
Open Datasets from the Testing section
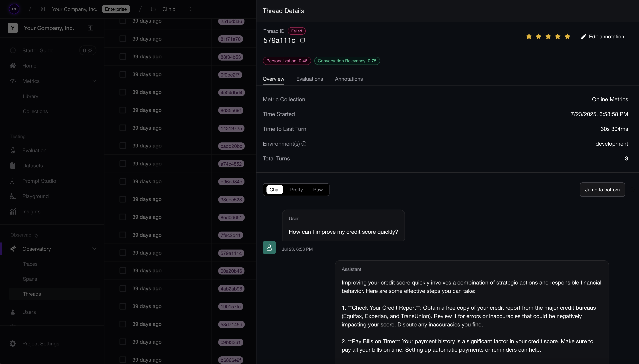[33, 165]
